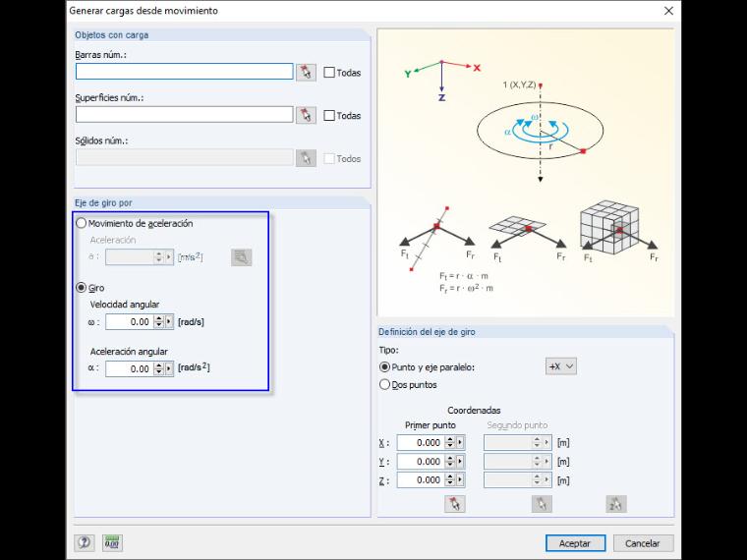
Task: Click first point Z coordinate field
Action: coord(421,480)
